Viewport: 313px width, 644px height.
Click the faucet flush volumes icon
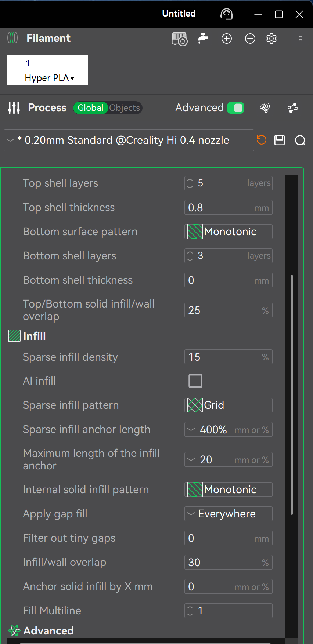coord(203,38)
